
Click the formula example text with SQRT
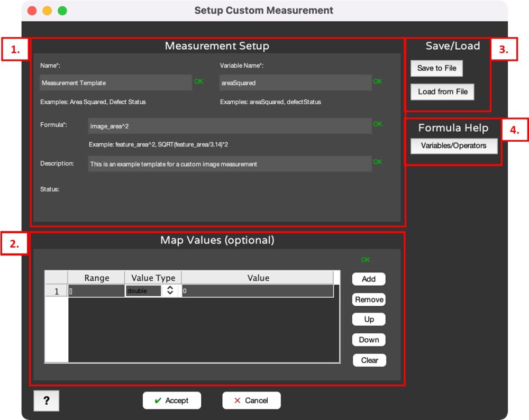click(158, 144)
